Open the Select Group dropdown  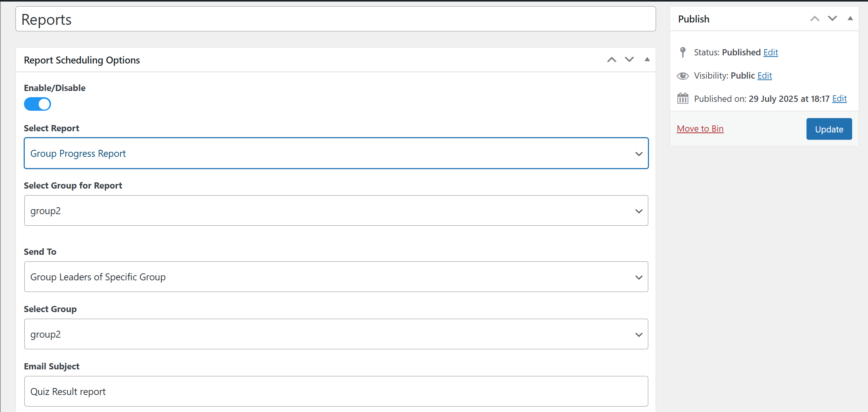(336, 334)
